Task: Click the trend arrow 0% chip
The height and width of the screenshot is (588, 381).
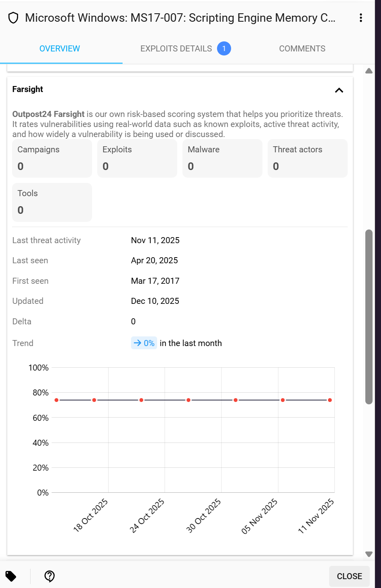Action: (144, 343)
